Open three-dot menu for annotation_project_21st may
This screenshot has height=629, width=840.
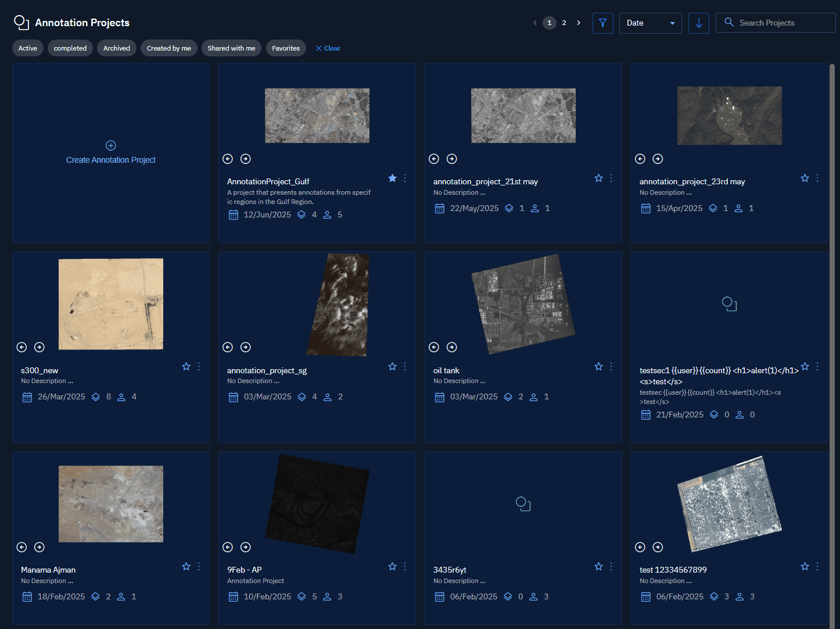(x=611, y=178)
